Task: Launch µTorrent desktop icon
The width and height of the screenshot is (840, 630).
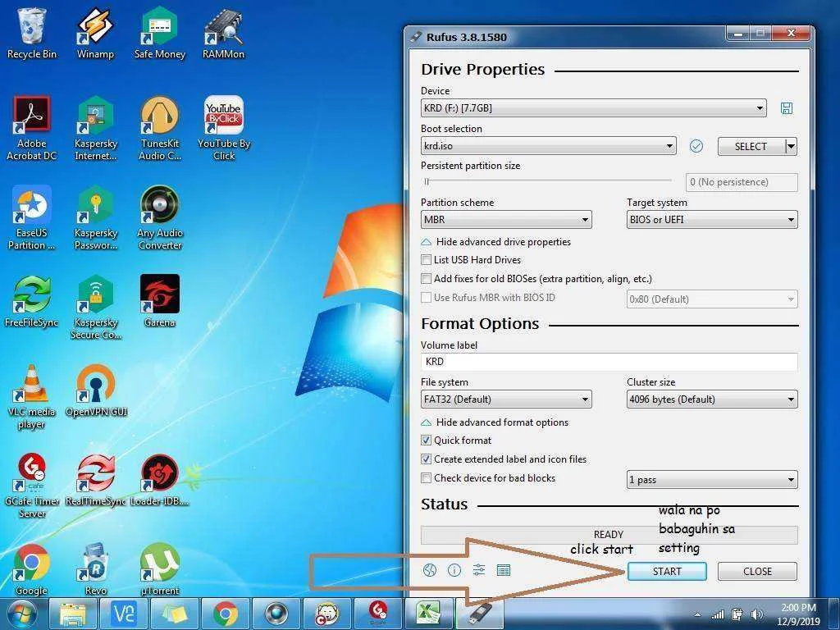Action: point(160,569)
